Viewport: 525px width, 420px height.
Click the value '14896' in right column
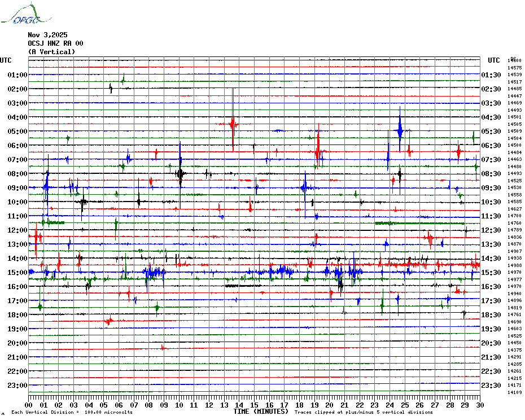pos(515,301)
